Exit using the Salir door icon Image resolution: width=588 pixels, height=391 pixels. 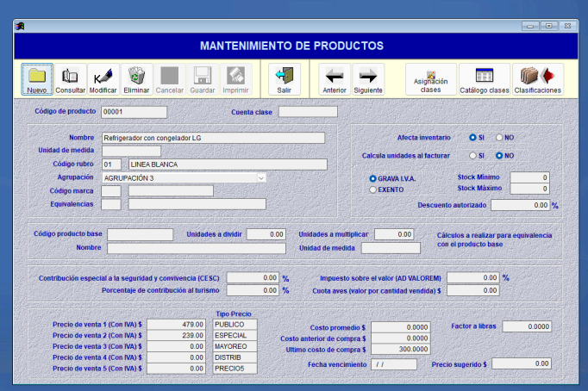pos(284,78)
